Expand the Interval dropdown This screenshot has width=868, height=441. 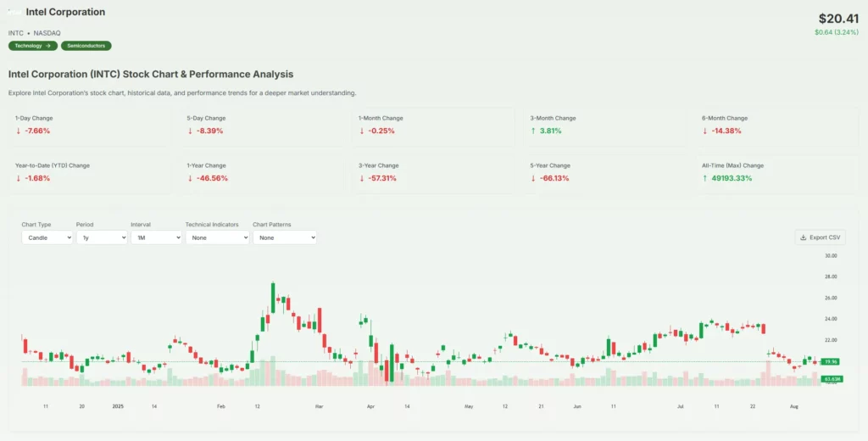pyautogui.click(x=156, y=238)
